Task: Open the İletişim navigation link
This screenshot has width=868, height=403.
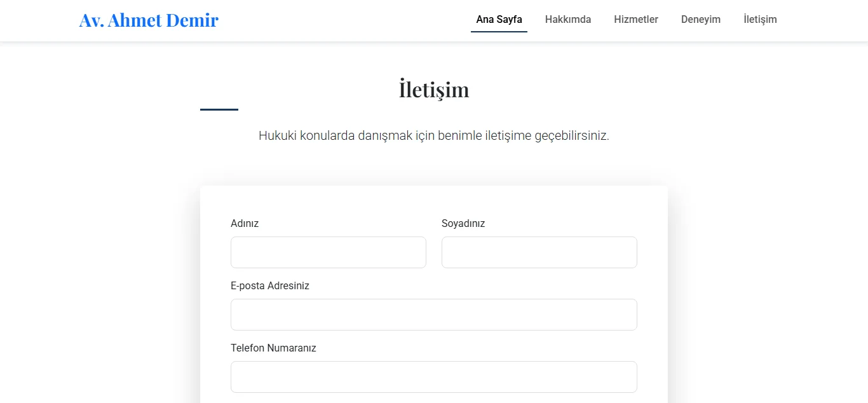Action: (x=760, y=19)
